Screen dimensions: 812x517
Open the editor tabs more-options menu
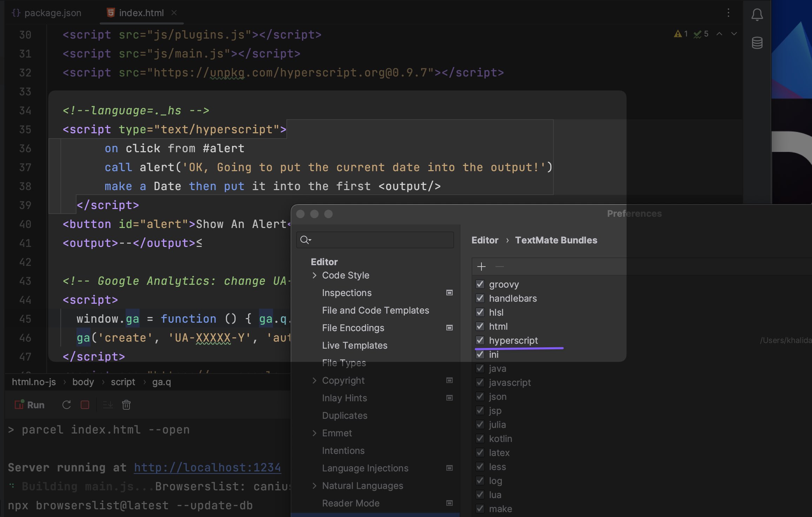[x=728, y=13]
